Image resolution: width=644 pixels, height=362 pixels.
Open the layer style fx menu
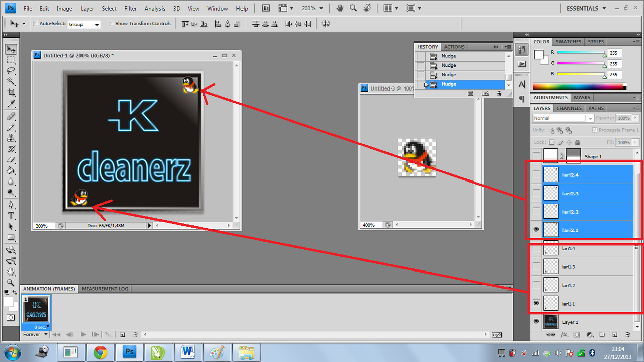click(x=564, y=334)
